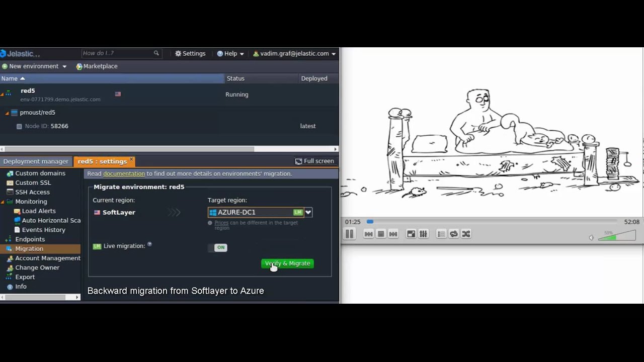Viewport: 644px width, 362px height.
Task: Open Endpoints settings
Action: (30, 239)
